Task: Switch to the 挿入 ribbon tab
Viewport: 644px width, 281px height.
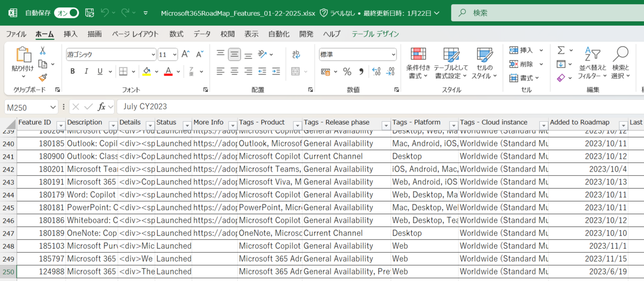Action: click(x=71, y=34)
